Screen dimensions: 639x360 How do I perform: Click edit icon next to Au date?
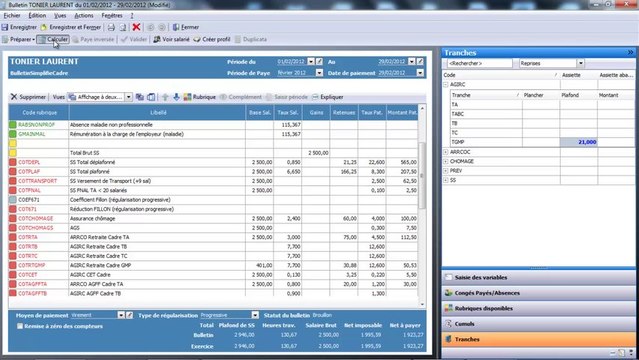420,62
